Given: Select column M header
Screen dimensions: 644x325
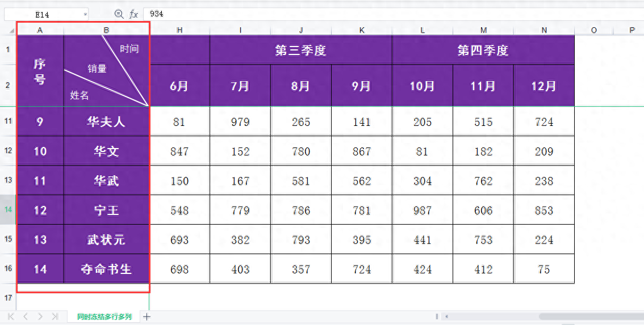Looking at the screenshot, I should point(483,31).
